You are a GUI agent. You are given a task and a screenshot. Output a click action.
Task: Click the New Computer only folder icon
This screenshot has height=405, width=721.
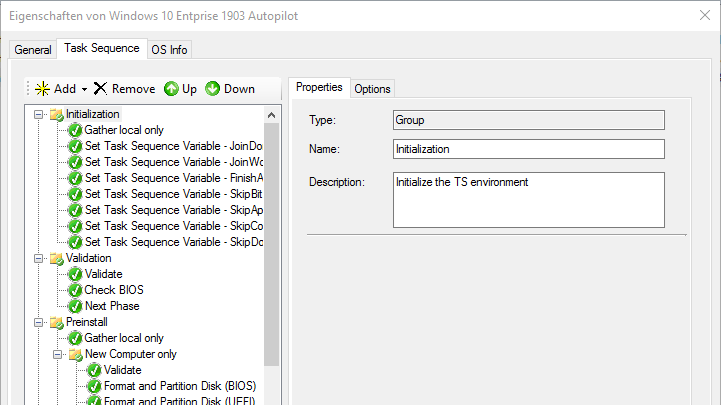(x=75, y=354)
